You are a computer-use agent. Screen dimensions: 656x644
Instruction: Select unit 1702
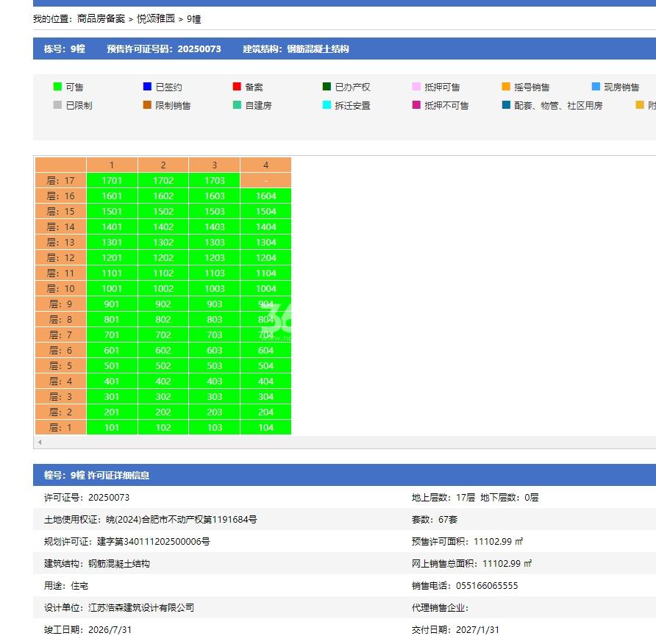point(163,180)
